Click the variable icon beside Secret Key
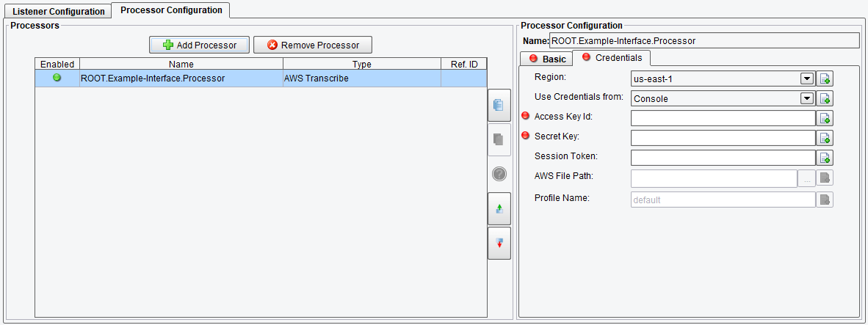The height and width of the screenshot is (325, 868). pyautogui.click(x=825, y=138)
